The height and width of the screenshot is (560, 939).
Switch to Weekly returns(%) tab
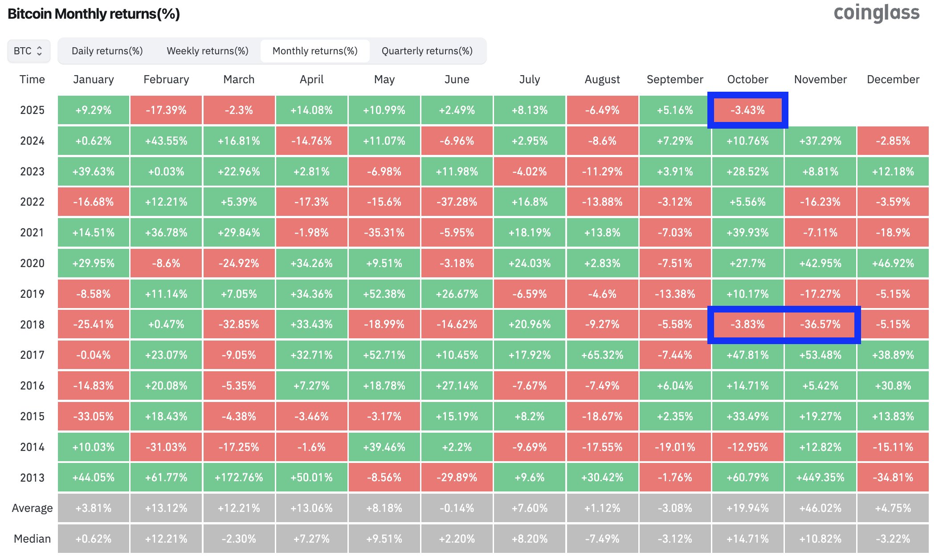pos(208,51)
